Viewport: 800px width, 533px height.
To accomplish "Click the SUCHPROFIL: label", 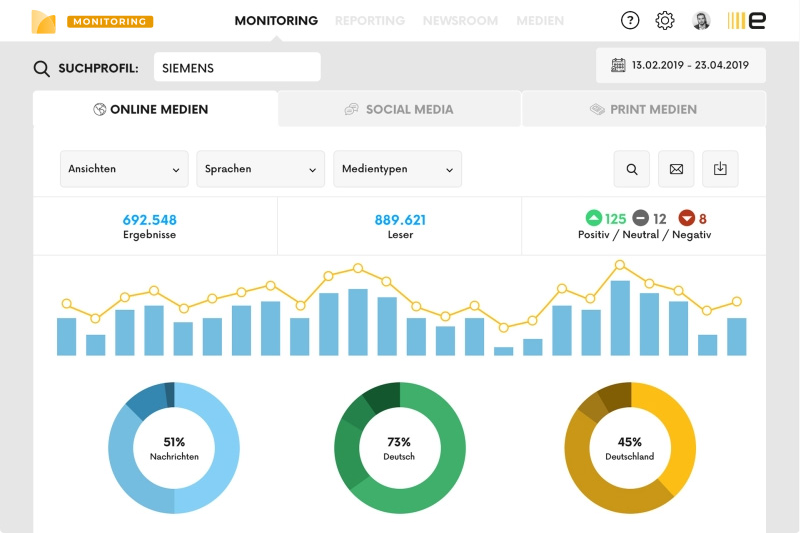I will click(98, 68).
